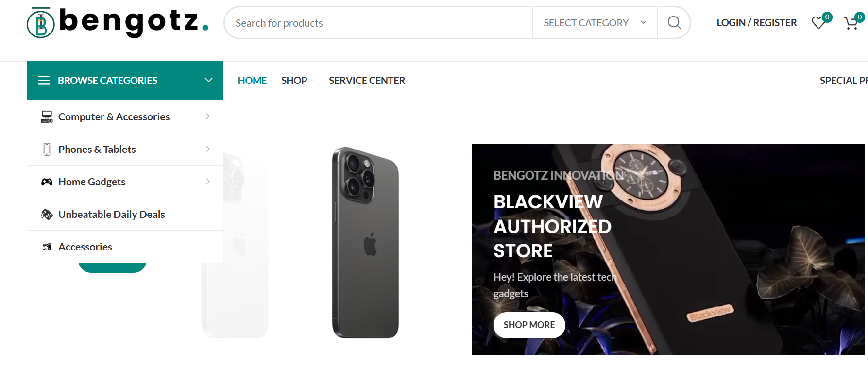
Task: Click the dark gray iPhone product image
Action: 365,243
